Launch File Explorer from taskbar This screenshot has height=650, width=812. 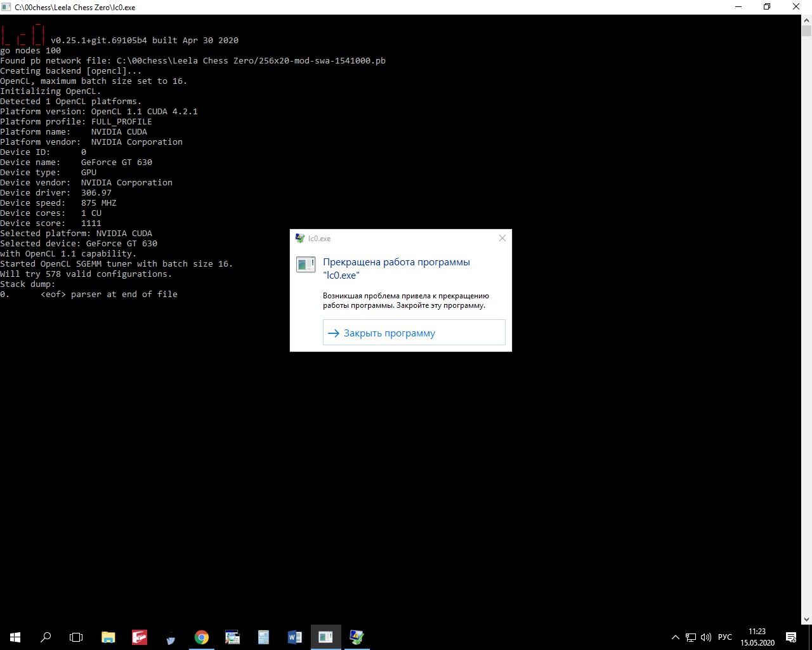108,637
